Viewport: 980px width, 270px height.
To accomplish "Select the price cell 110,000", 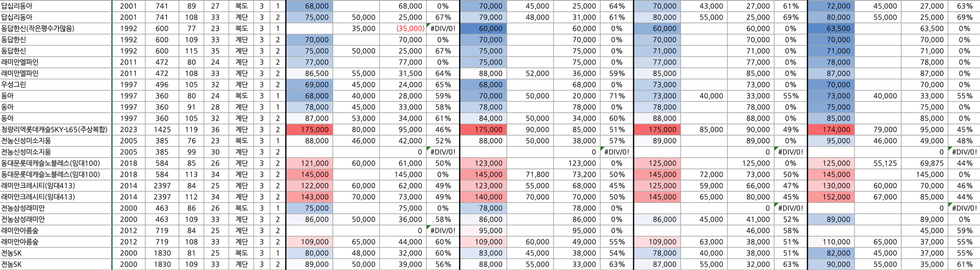I will [831, 242].
